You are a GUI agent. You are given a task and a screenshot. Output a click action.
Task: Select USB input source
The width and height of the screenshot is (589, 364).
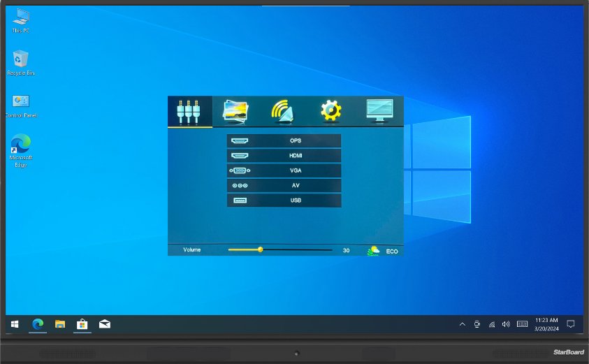pos(284,201)
